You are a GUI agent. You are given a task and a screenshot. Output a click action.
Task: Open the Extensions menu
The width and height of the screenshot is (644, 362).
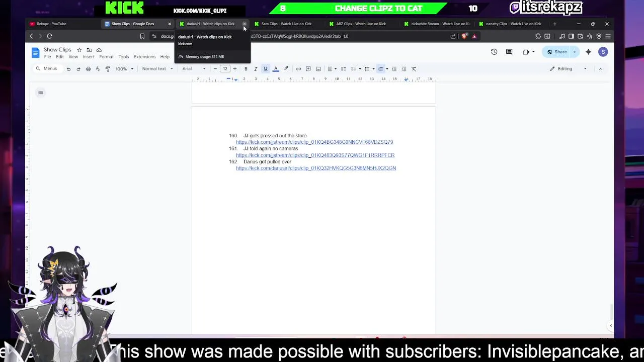[145, 57]
